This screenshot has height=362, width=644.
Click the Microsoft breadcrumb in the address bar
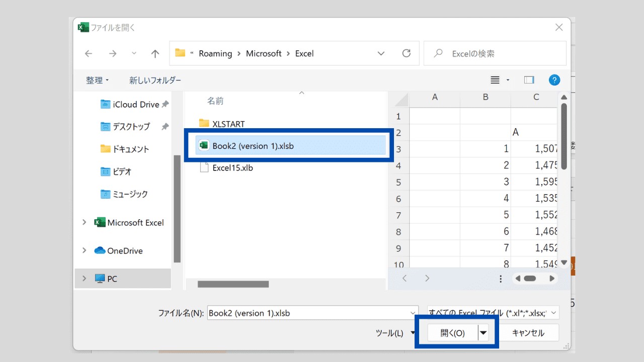click(x=264, y=53)
